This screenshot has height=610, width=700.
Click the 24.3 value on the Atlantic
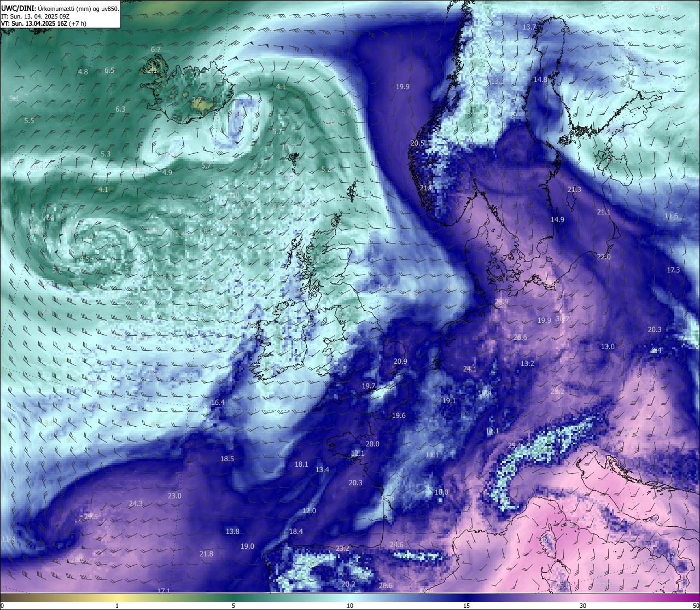(136, 503)
